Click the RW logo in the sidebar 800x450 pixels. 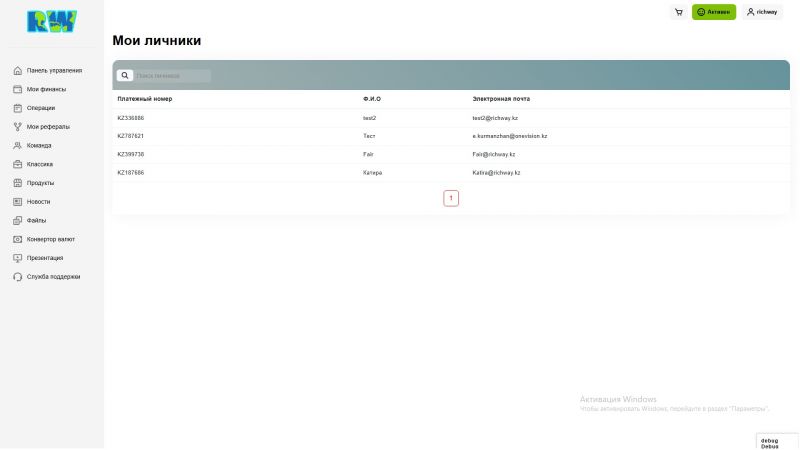pyautogui.click(x=51, y=22)
